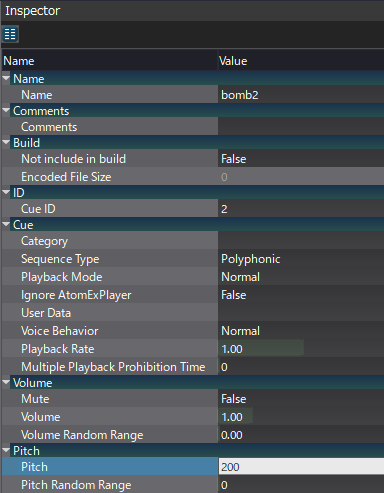
Task: Click the categorized list view icon
Action: [10, 34]
